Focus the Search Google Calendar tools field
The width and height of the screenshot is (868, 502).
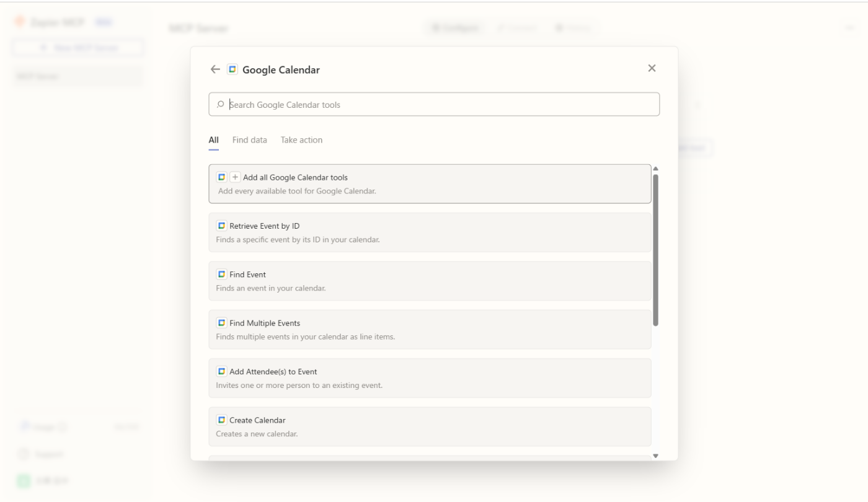(x=434, y=104)
